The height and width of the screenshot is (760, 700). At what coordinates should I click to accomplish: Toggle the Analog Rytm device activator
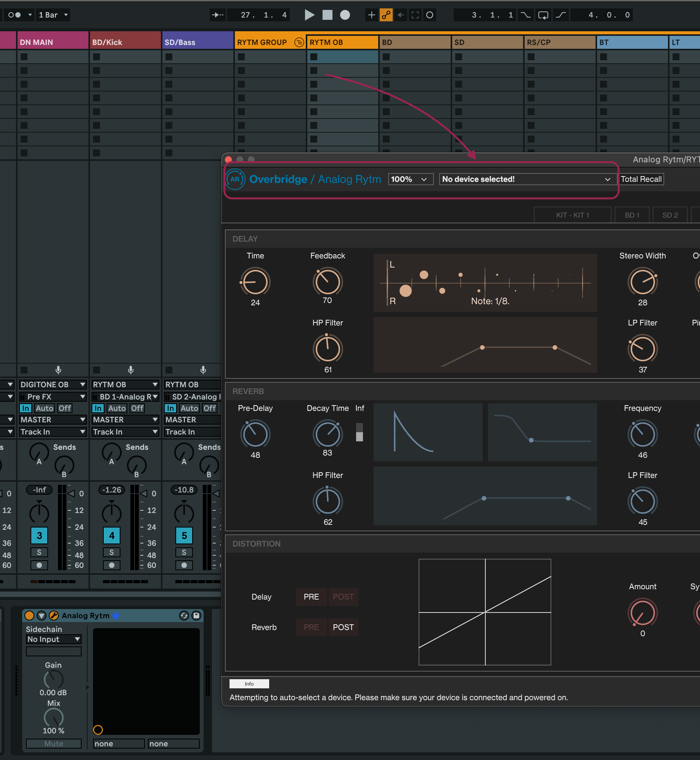(x=29, y=616)
